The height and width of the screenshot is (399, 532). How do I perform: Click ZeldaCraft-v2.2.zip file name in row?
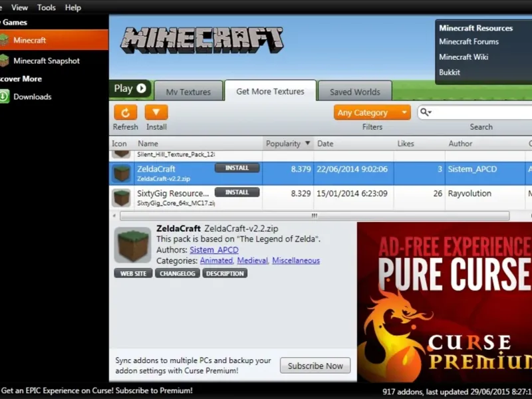click(x=164, y=179)
